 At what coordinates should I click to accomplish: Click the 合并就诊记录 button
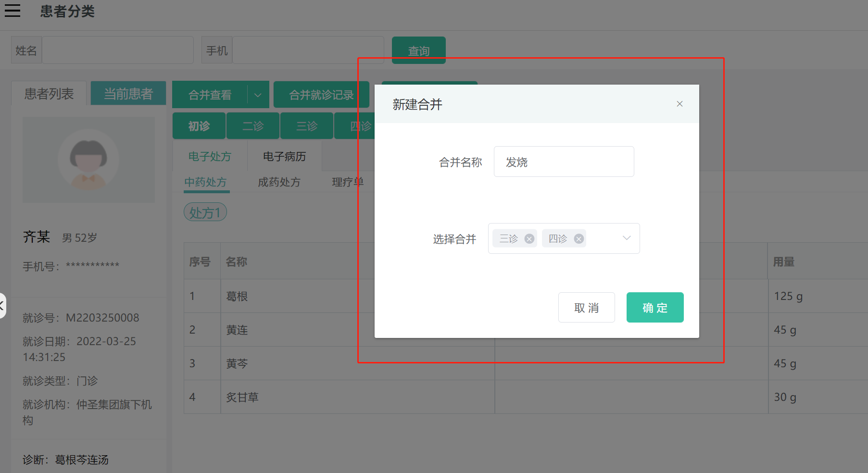coord(321,95)
